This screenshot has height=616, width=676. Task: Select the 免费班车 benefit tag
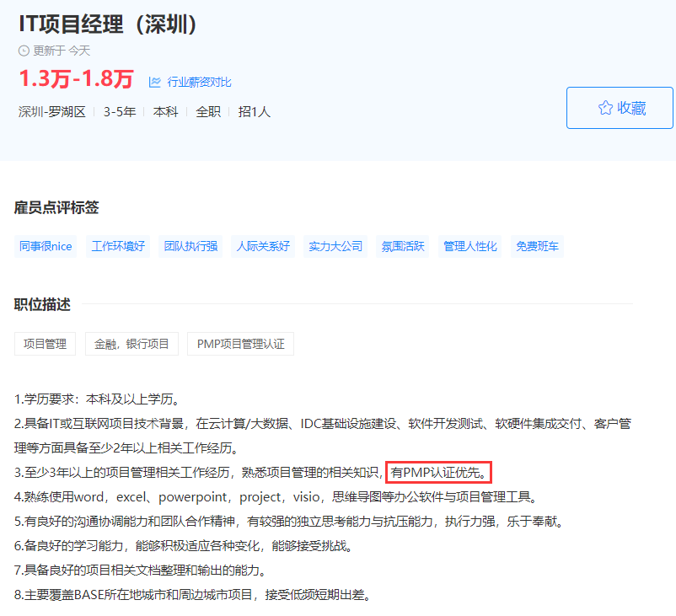click(537, 246)
